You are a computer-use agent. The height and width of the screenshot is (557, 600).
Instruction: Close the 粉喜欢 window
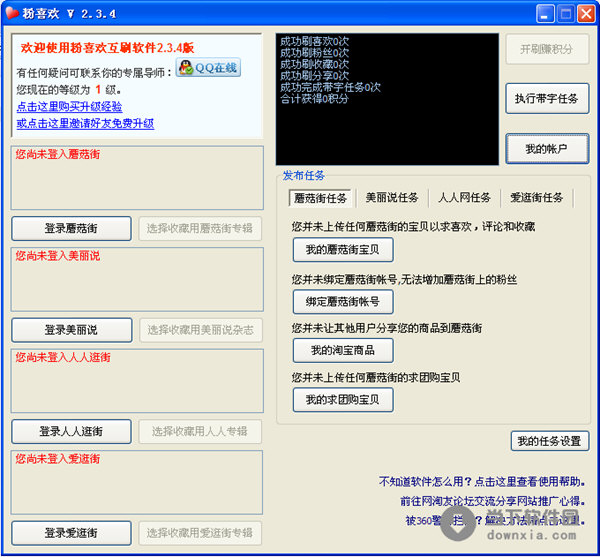click(x=587, y=14)
